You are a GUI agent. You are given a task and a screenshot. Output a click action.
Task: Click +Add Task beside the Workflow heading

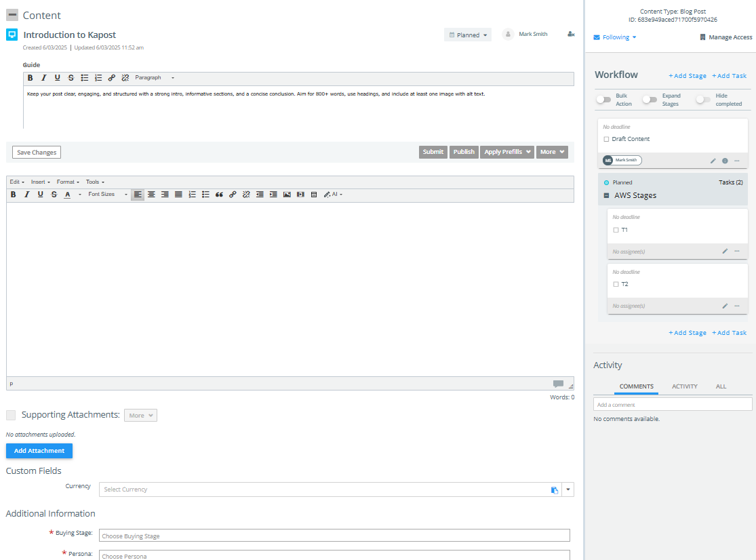(x=730, y=76)
